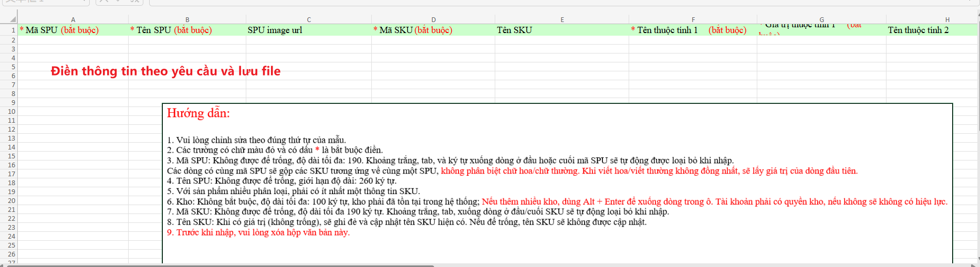Select the 'Tên thuộc tính 1' cell
Screen dimensions: 980x267
693,30
